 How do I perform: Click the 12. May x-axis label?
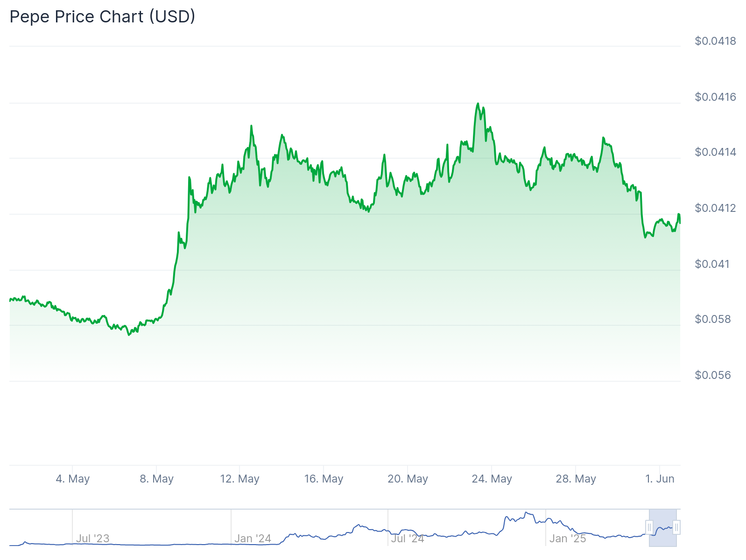coord(239,479)
